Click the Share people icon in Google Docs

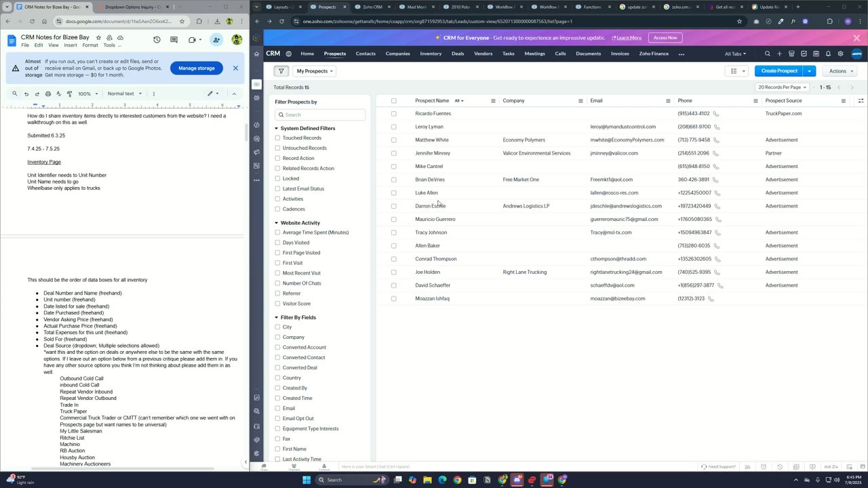click(216, 40)
